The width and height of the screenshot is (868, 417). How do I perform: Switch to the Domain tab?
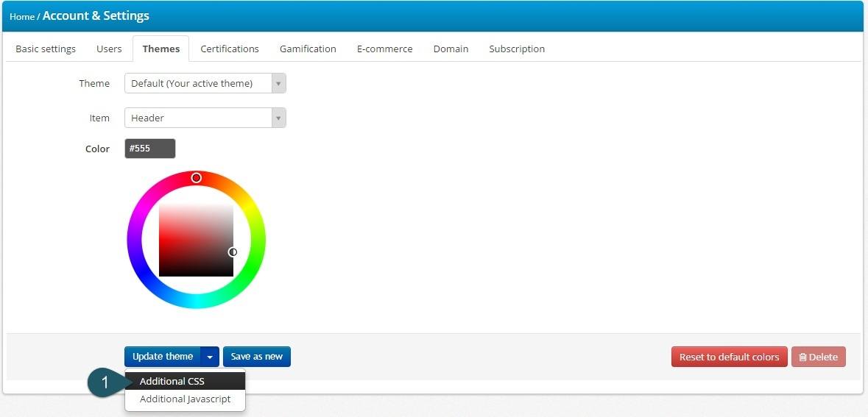click(451, 49)
